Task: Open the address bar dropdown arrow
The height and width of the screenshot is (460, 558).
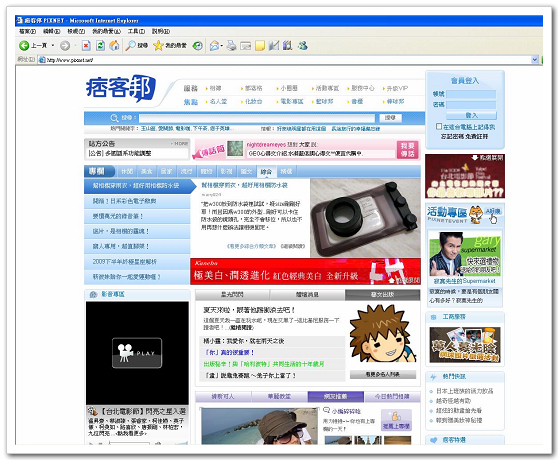Action: click(534, 60)
